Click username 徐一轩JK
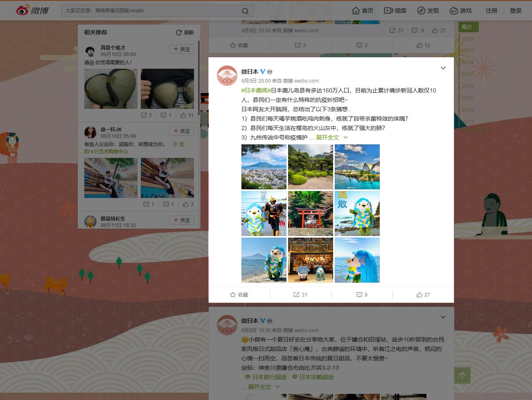 (x=111, y=129)
